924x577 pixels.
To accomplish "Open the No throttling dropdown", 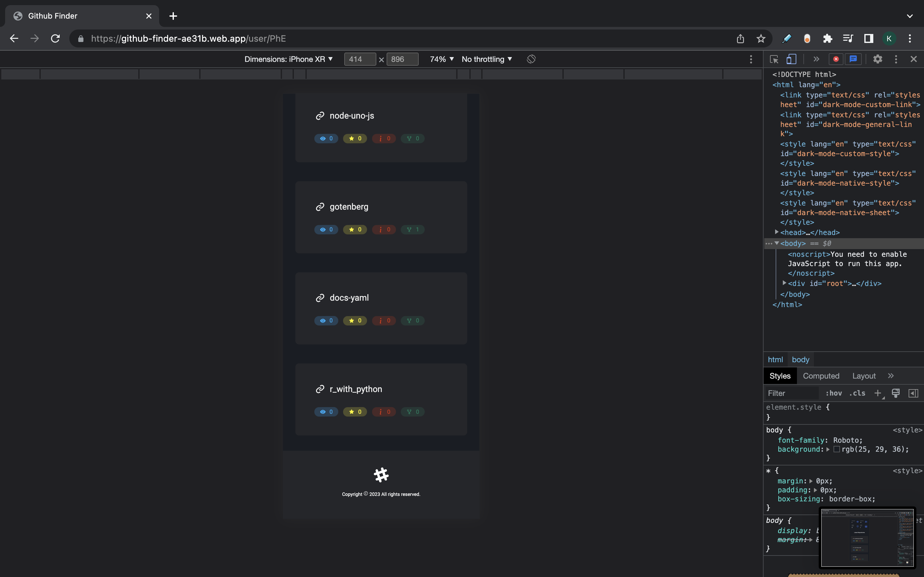I will 486,59.
